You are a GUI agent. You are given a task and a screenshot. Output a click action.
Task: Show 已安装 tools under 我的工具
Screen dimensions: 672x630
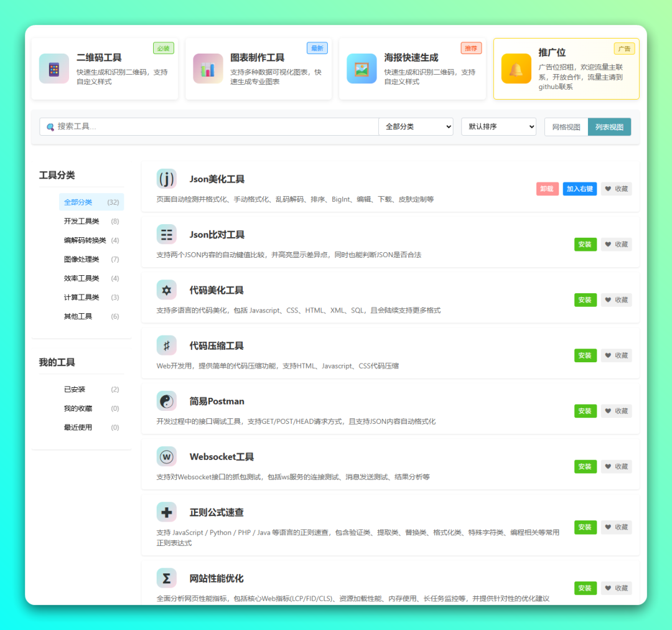tap(75, 390)
